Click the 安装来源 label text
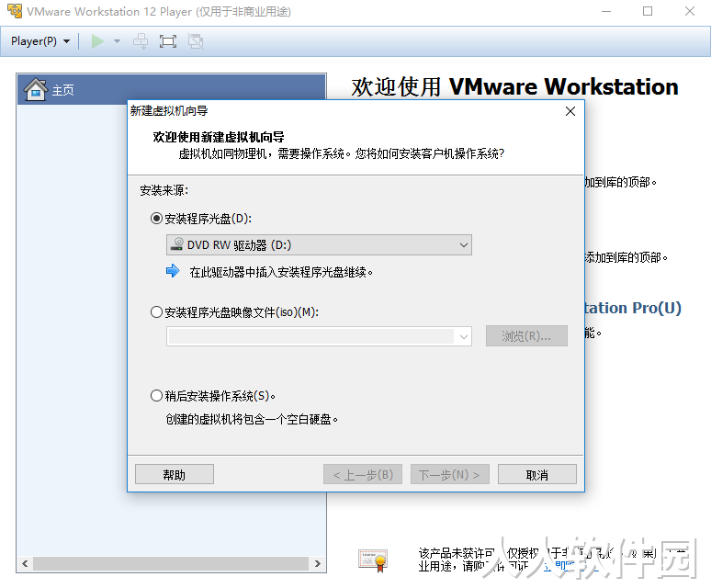 coord(164,190)
